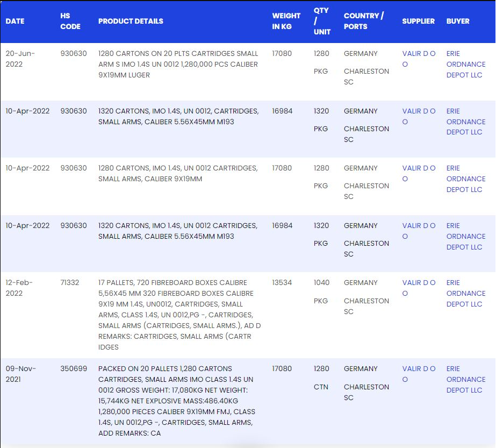Open ERIE ORDNANCE DEPOT buyer link for 20-Jun-2022
Screen dimensions: 496x448
[465, 64]
